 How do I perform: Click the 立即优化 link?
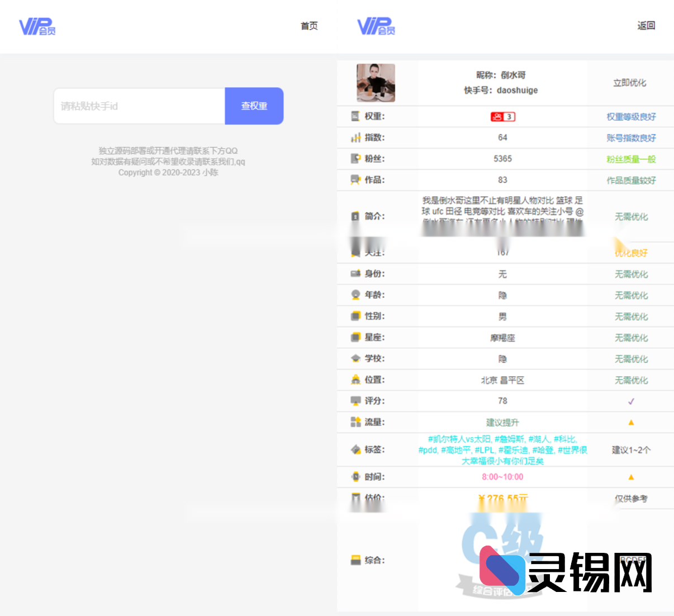click(x=631, y=82)
